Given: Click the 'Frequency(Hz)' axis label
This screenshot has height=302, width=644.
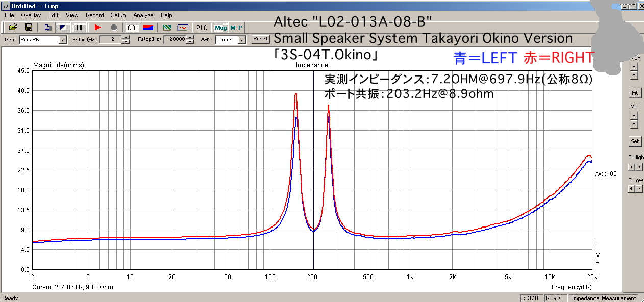Looking at the screenshot, I should (571, 287).
